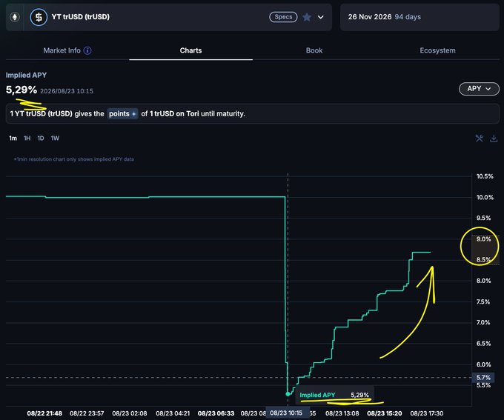
Task: Select the 1W chart resolution
Action: (55, 139)
